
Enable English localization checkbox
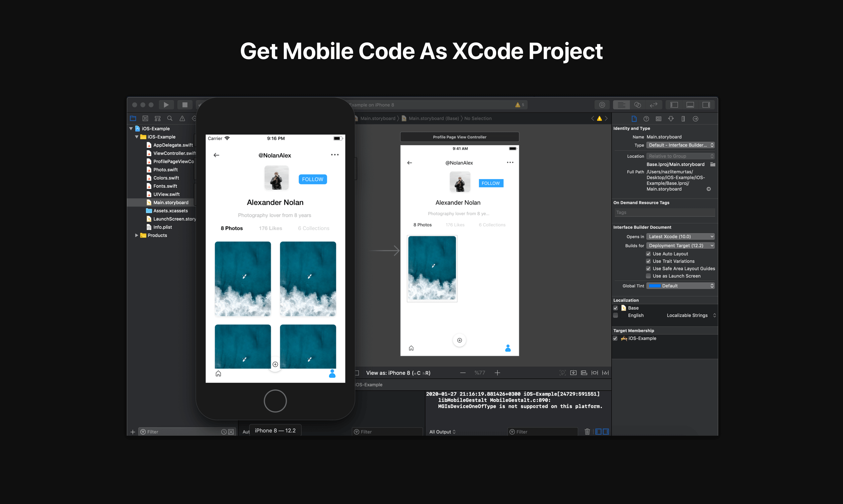[616, 316]
